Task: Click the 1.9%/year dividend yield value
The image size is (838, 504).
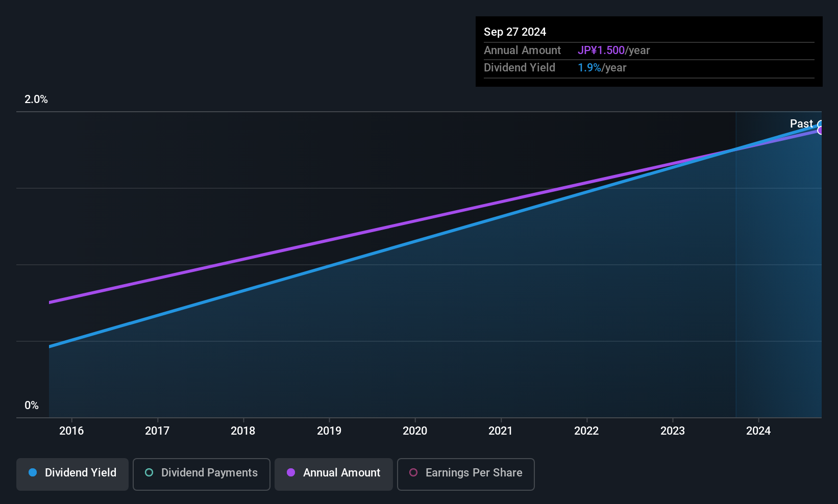Action: 602,68
